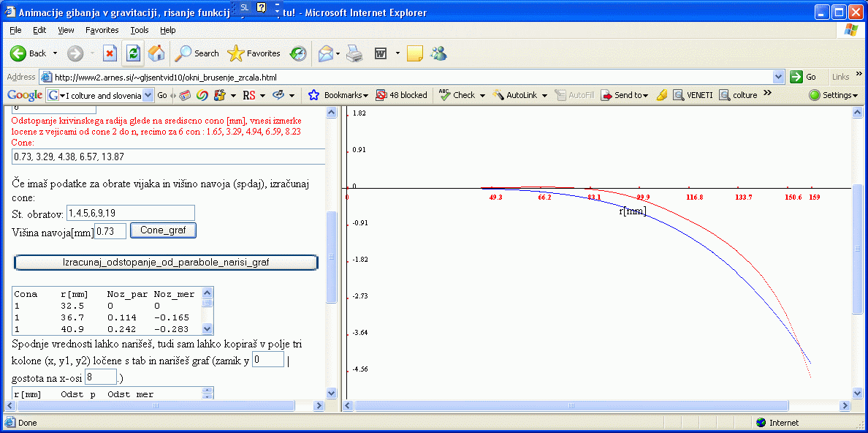Image resolution: width=868 pixels, height=433 pixels.
Task: Click the St. obratov input field
Action: 131,212
